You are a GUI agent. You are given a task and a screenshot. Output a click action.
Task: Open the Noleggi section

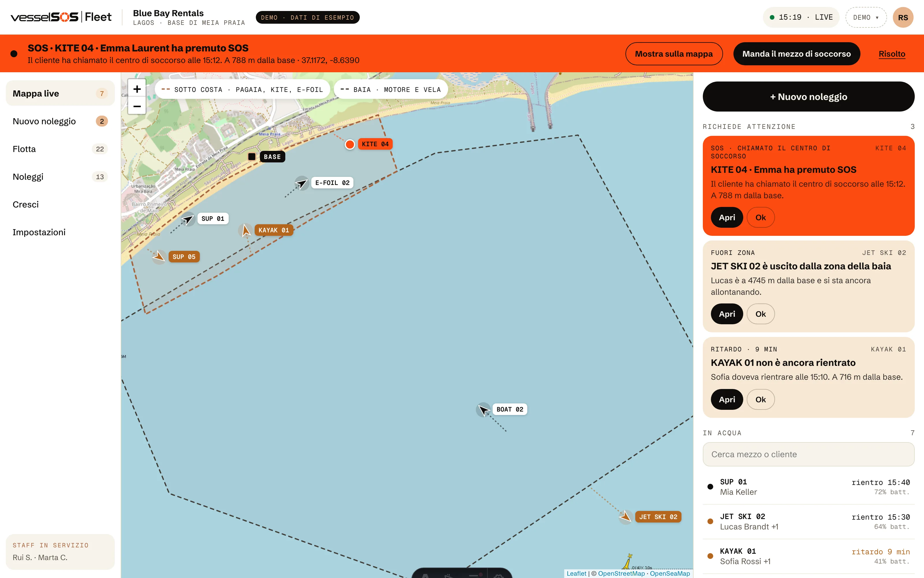pyautogui.click(x=60, y=177)
